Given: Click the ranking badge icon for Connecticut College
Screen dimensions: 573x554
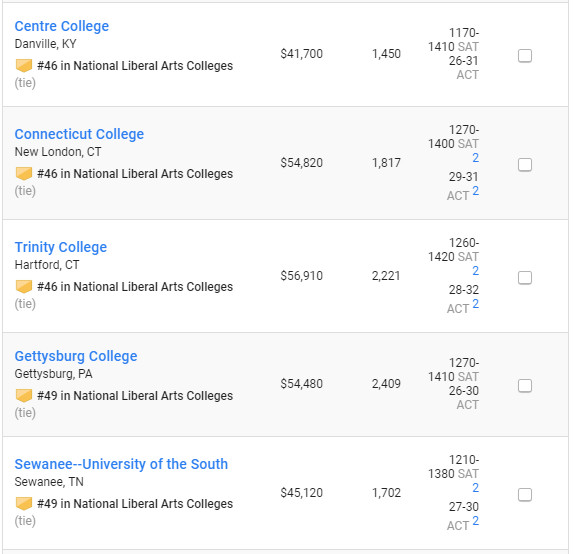Looking at the screenshot, I should (24, 174).
